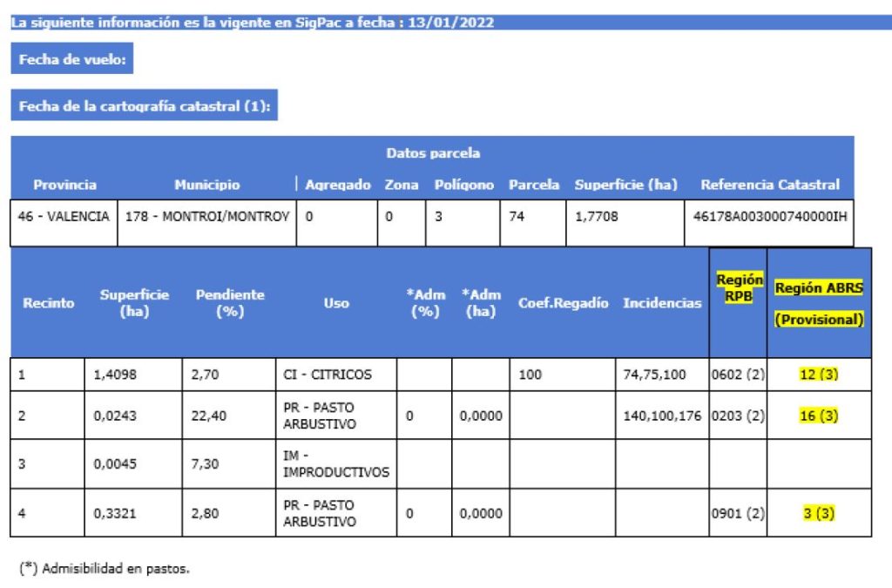Click the "Parcela" column header
The image size is (892, 588).
534,185
